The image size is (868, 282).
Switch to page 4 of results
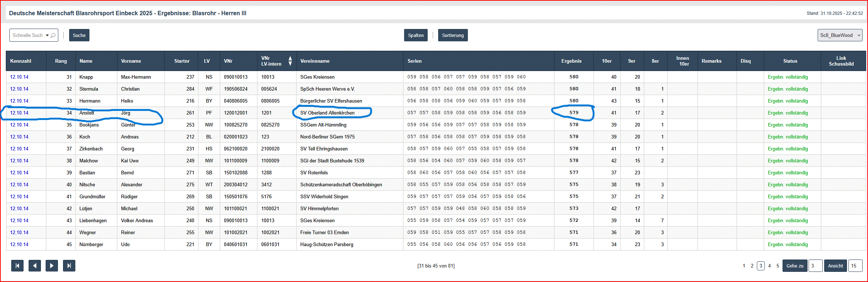769,266
